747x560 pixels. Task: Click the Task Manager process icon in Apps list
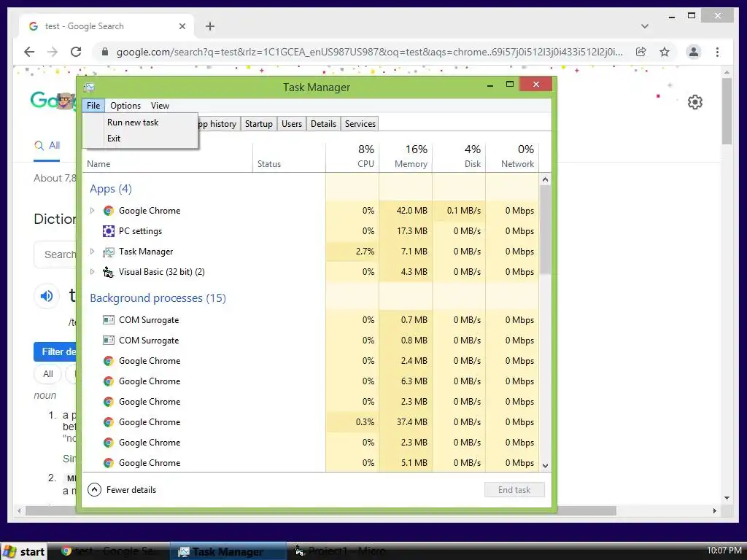pyautogui.click(x=109, y=252)
